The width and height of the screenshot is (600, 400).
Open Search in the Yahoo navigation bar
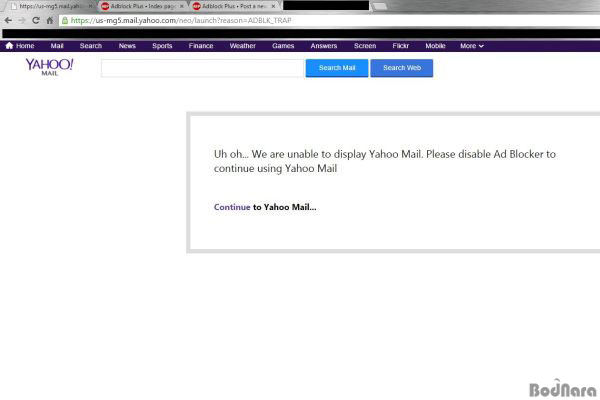pyautogui.click(x=91, y=46)
